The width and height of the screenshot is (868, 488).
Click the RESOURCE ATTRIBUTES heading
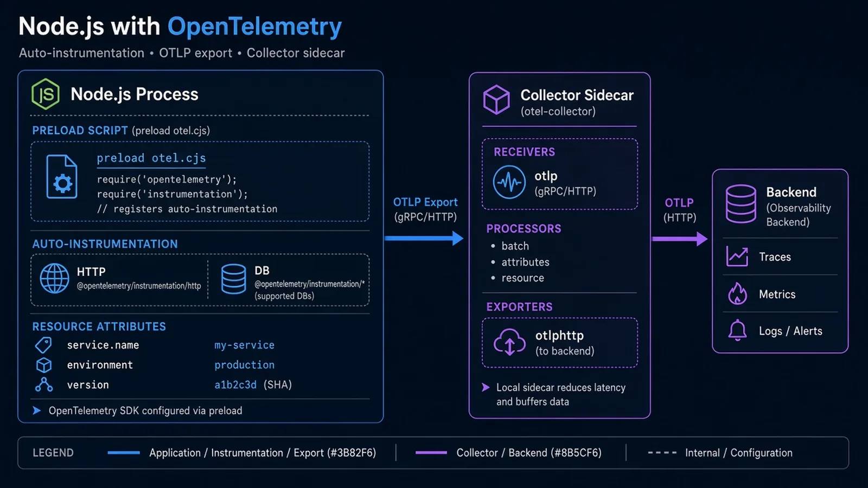[99, 326]
